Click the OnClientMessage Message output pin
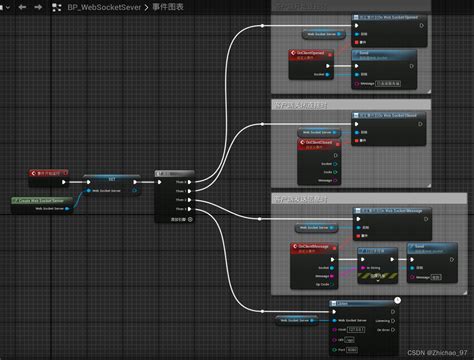Viewport: 474px width, 360px height. [x=332, y=276]
